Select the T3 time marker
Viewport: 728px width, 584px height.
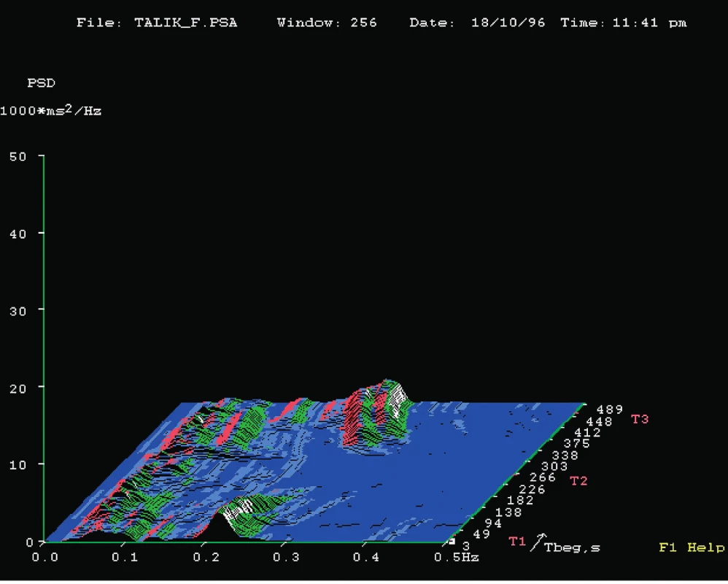[x=640, y=419]
